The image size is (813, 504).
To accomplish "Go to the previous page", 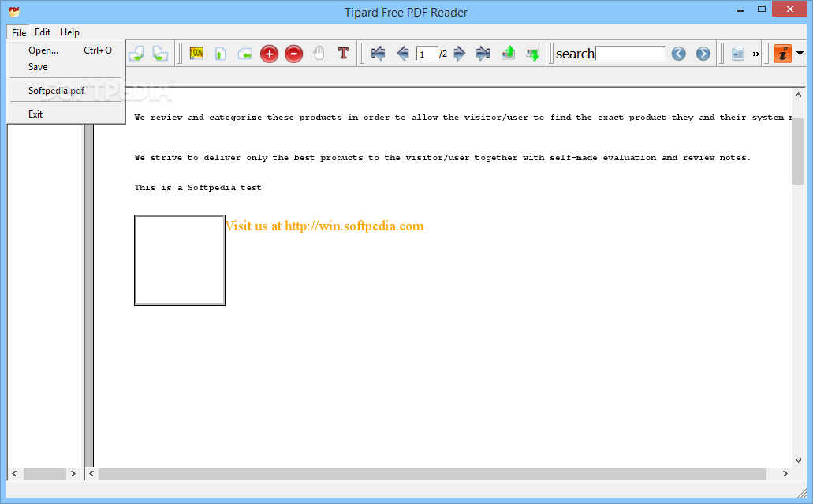I will 402,53.
